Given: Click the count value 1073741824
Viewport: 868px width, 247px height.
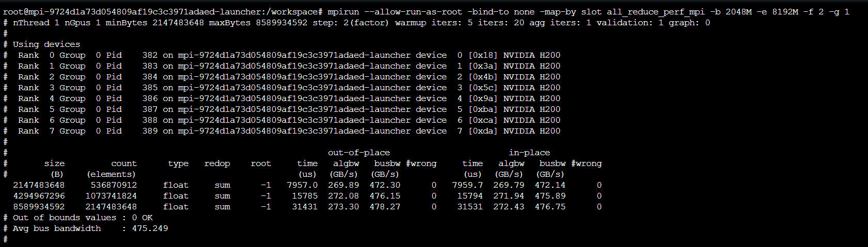Looking at the screenshot, I should coord(111,196).
